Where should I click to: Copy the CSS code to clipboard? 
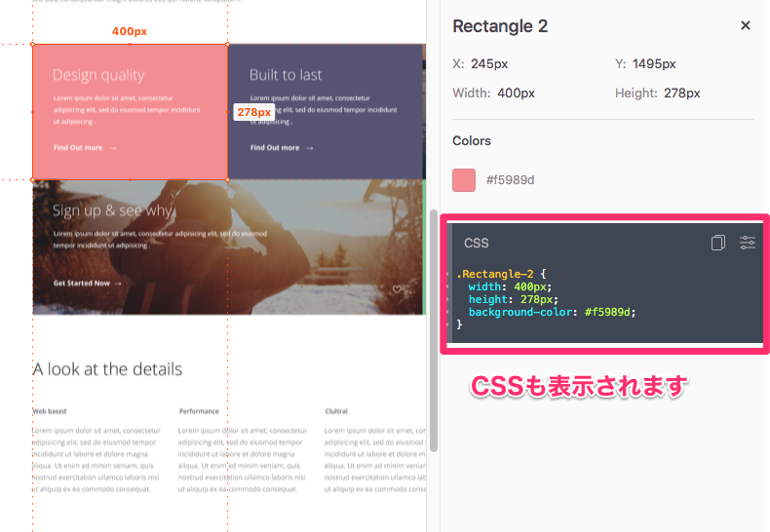pos(718,243)
